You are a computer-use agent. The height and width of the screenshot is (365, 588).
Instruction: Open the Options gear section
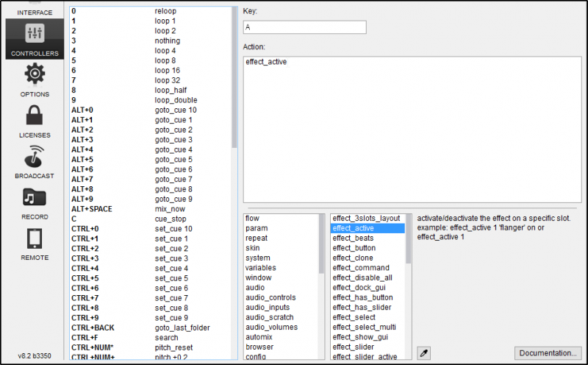tap(35, 80)
